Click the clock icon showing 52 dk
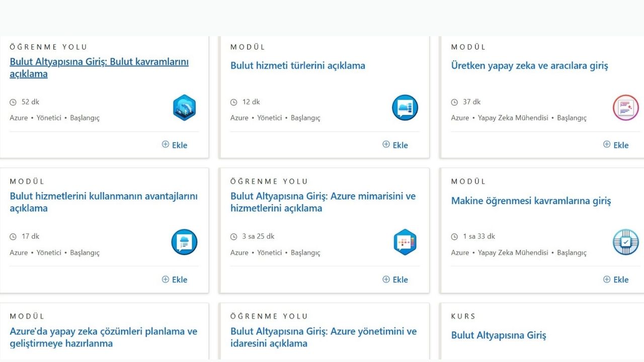 (13, 102)
